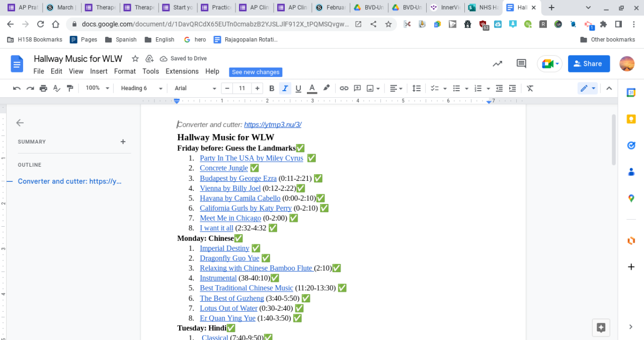Jump to Converter and cutter outline heading

[x=70, y=181]
